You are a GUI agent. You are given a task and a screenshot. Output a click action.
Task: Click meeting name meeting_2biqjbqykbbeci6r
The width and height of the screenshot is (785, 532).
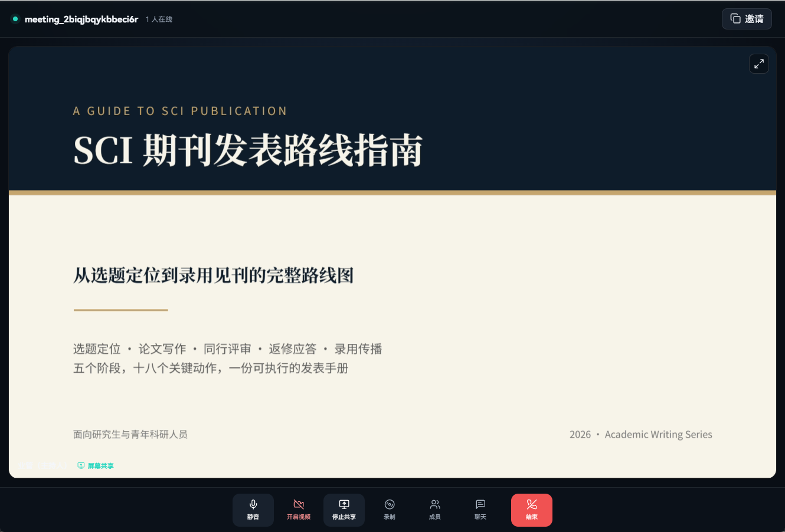(x=81, y=19)
